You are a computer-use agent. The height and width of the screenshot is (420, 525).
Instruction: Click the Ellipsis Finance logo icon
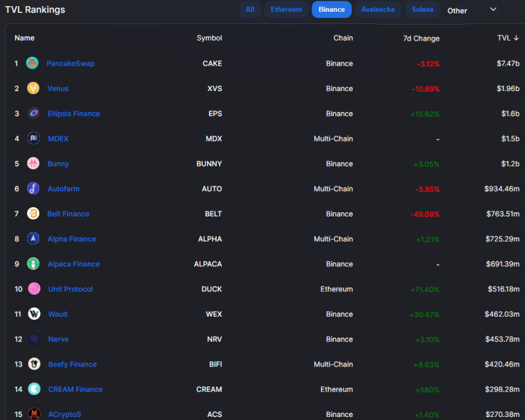pos(33,113)
